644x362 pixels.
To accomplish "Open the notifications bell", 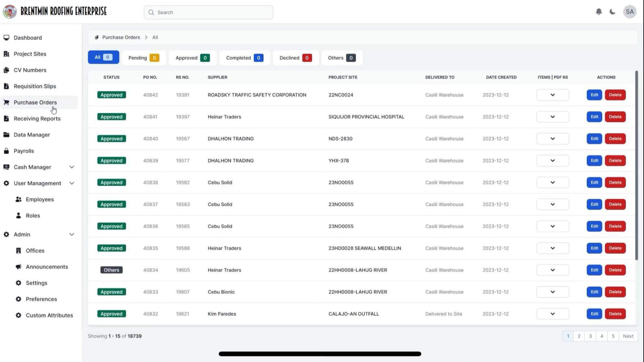I will pos(599,12).
